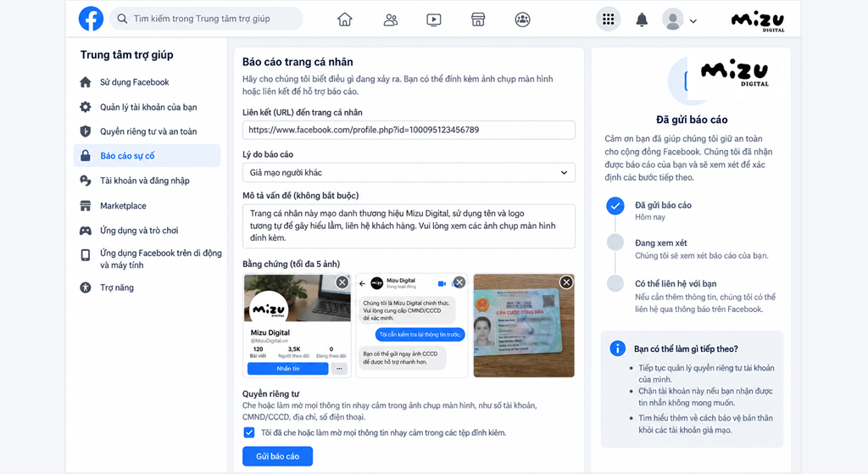Click the 'Bằng chứng (tối đa 5 ảnh)' label

point(292,264)
